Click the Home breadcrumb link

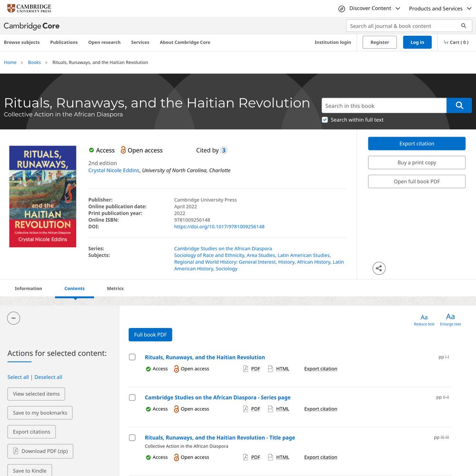coord(10,62)
